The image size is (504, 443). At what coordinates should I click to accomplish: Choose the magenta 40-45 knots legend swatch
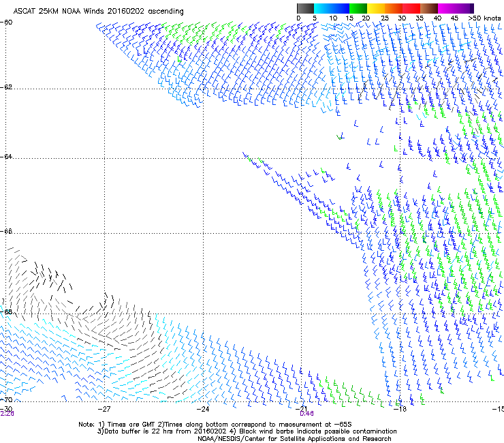447,8
